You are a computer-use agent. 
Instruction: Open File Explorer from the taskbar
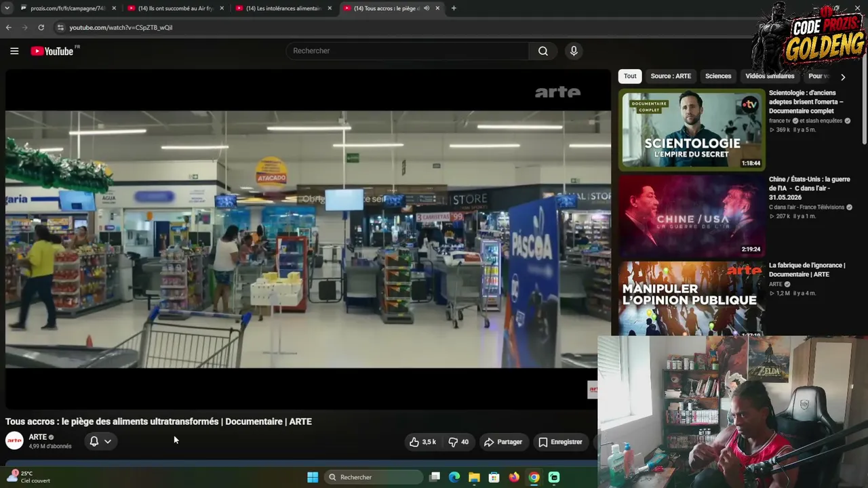click(x=474, y=477)
